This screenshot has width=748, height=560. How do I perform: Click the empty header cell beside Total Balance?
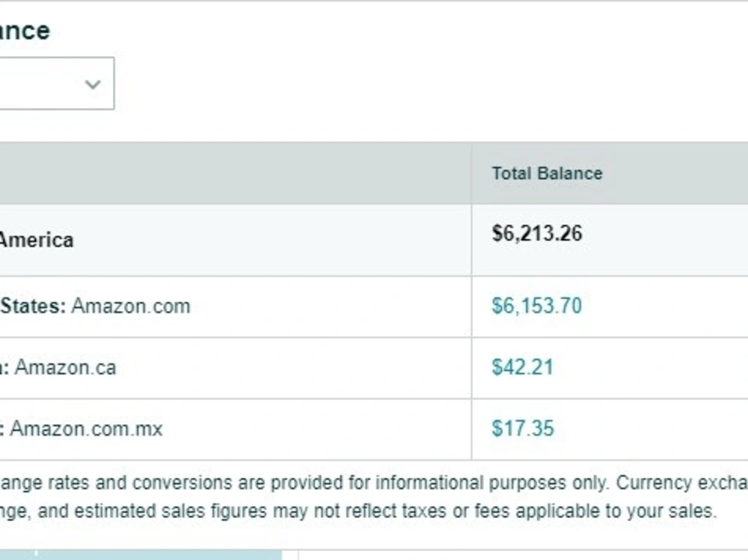236,173
